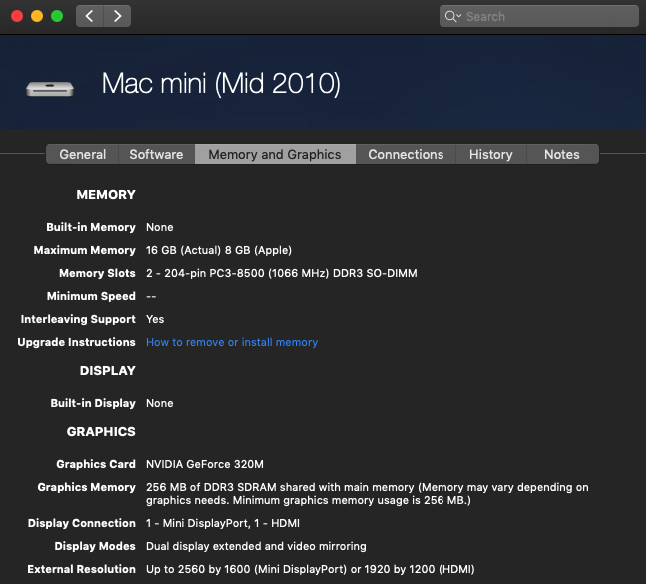The image size is (646, 584).
Task: Click the Minimum Speed '--' value
Action: click(151, 297)
